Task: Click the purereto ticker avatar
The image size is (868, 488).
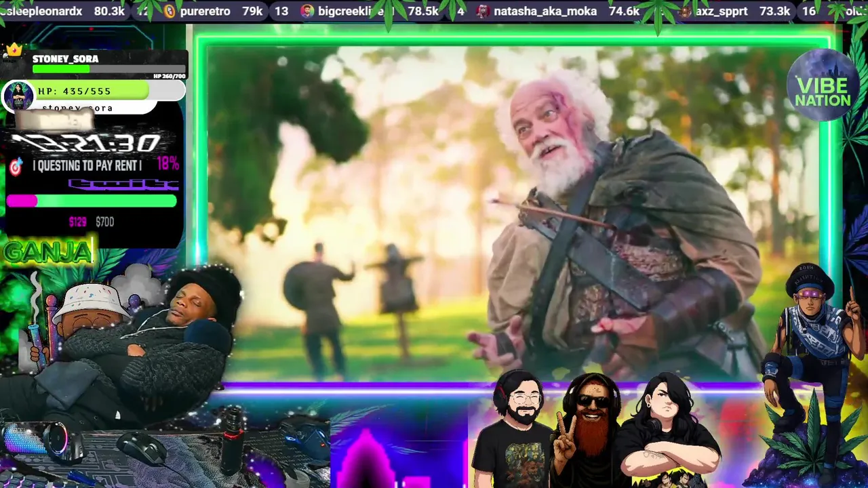Action: 170,12
